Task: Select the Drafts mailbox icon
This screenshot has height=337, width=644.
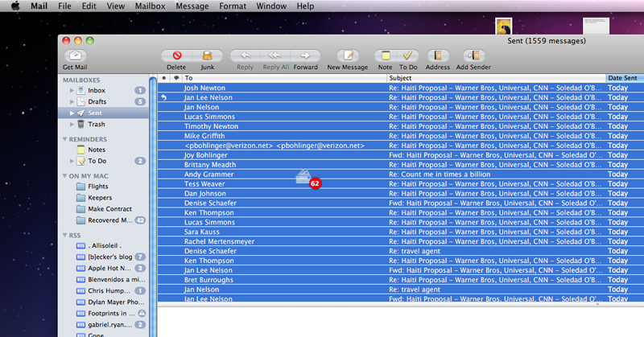Action: tap(81, 101)
